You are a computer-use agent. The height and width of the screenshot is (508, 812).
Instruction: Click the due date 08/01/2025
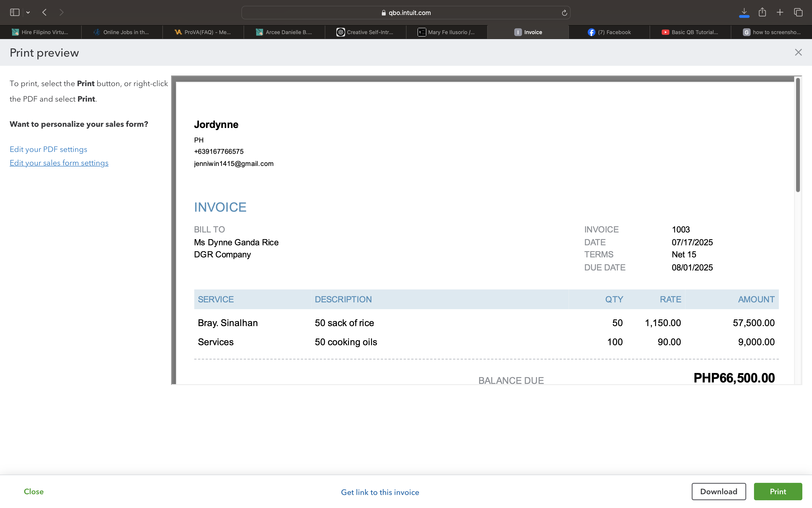click(692, 268)
